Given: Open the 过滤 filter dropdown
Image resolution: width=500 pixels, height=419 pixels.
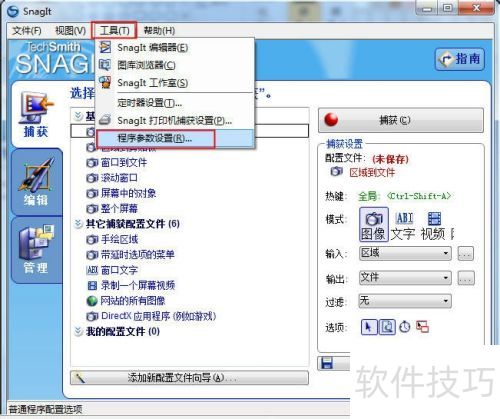Looking at the screenshot, I should pyautogui.click(x=405, y=301).
